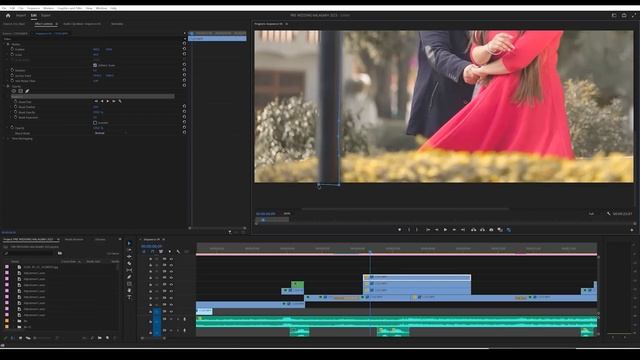
Task: Reset the Position parameter
Action: coord(184,49)
